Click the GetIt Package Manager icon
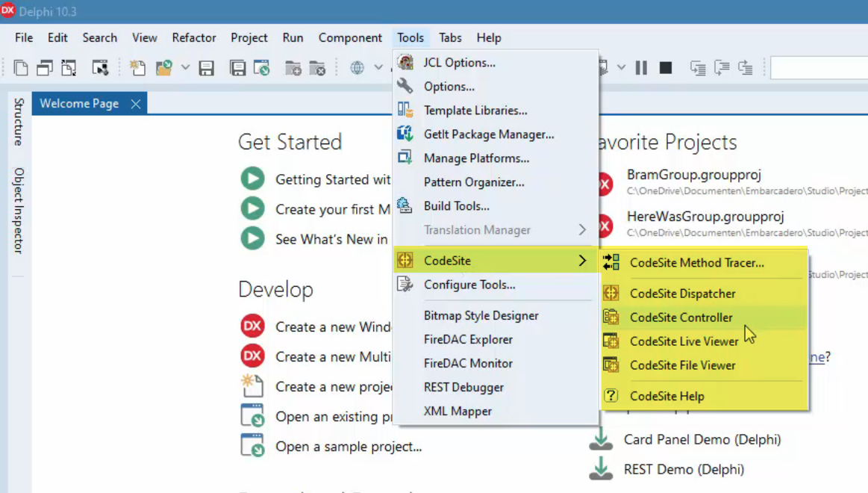This screenshot has height=493, width=868. pos(405,134)
